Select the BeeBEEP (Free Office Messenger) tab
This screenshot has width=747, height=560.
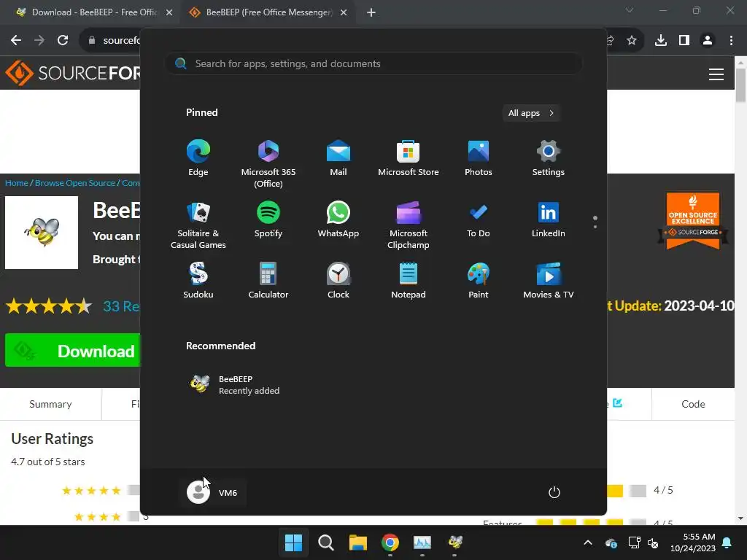pyautogui.click(x=268, y=12)
